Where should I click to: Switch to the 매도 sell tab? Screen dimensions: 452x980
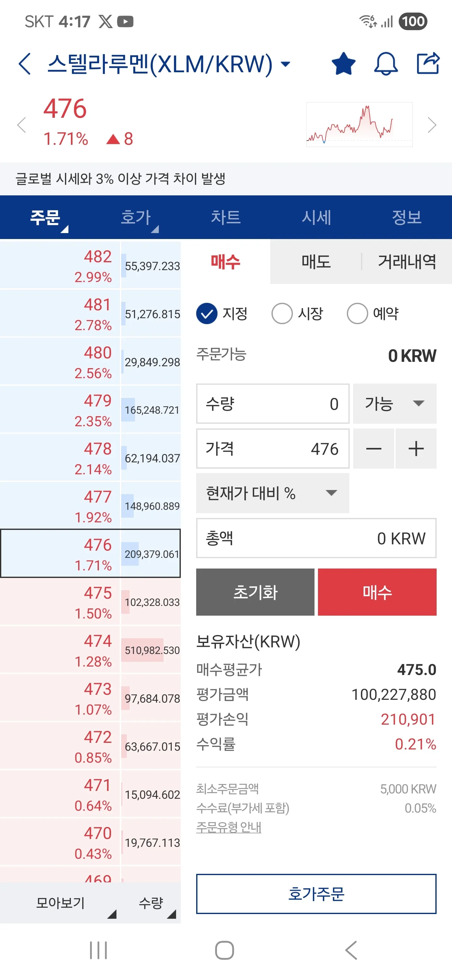316,262
